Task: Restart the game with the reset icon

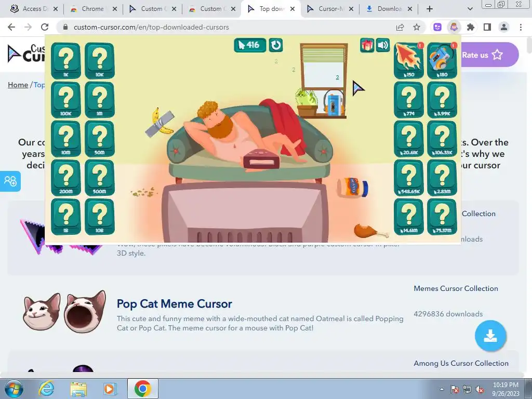Action: coord(276,45)
